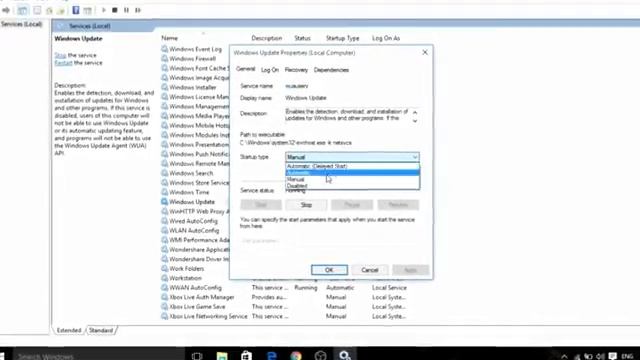Switch to the Recovery tab
The image size is (640, 360).
[x=296, y=70]
